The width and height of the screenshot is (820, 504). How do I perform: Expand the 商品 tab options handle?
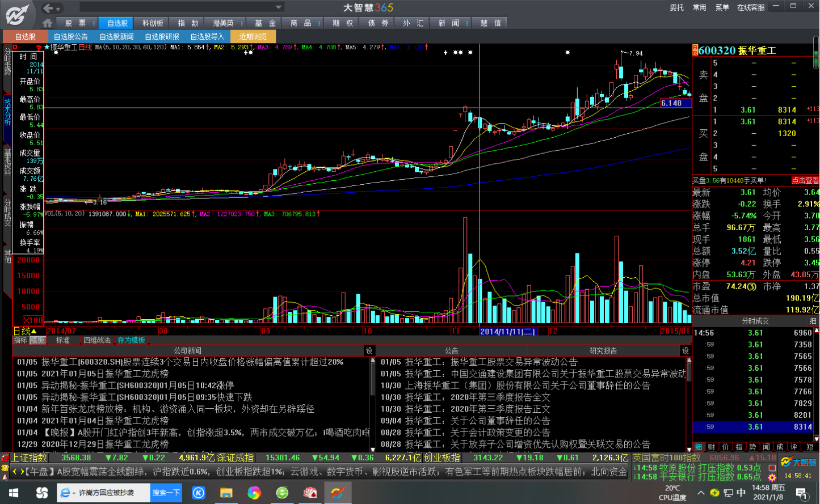(319, 23)
